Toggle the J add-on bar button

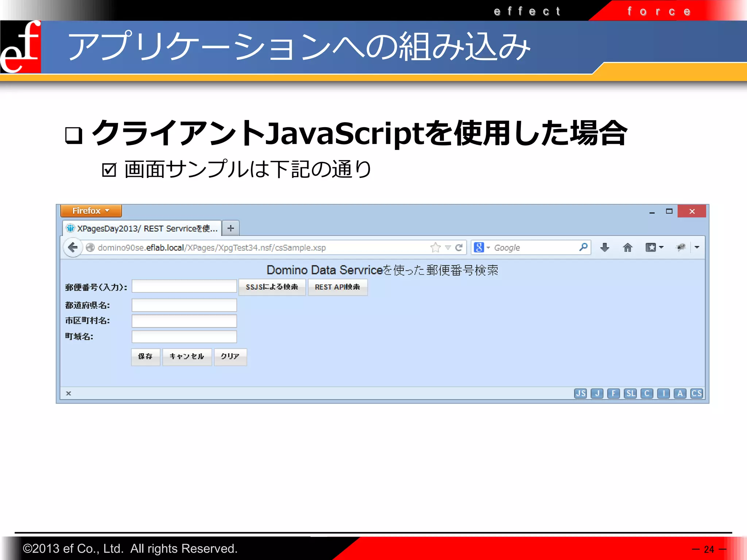597,393
